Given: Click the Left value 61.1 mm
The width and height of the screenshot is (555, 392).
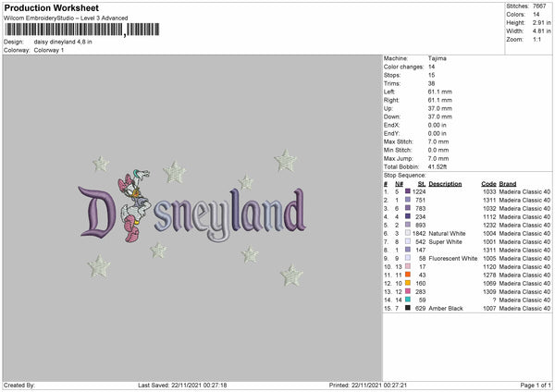Looking at the screenshot, I should (x=440, y=92).
